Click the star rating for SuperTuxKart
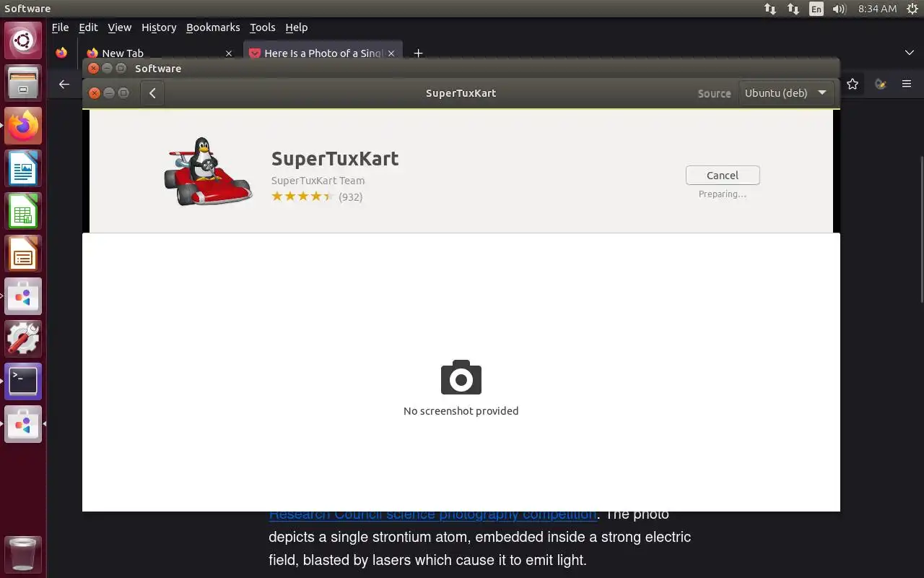Viewport: 924px width, 578px height. coord(302,197)
